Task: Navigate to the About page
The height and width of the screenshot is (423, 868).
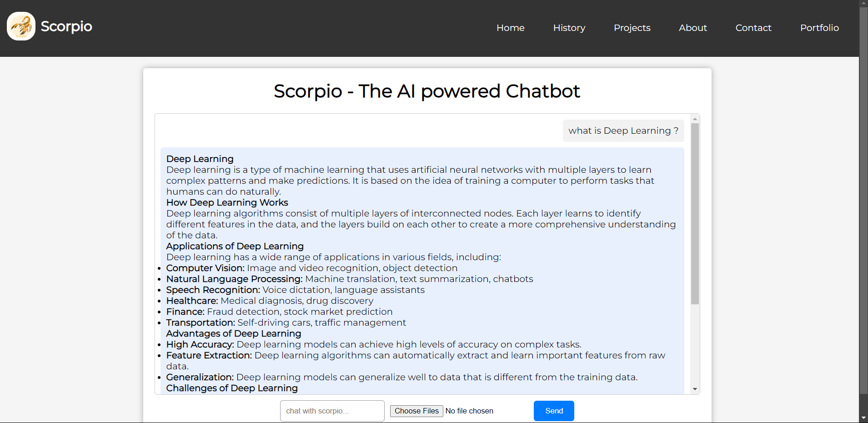Action: point(692,28)
